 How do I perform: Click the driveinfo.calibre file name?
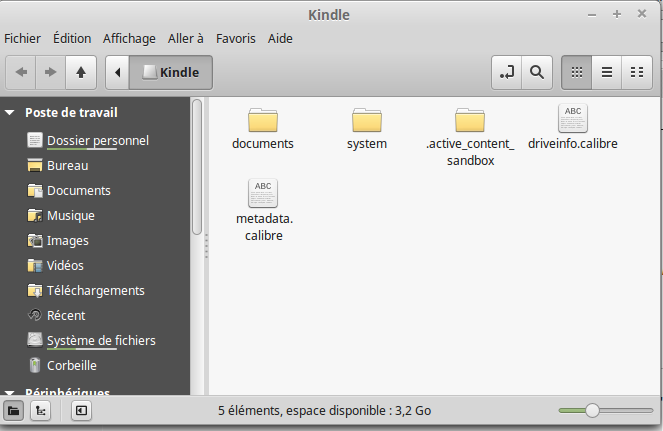coord(573,143)
